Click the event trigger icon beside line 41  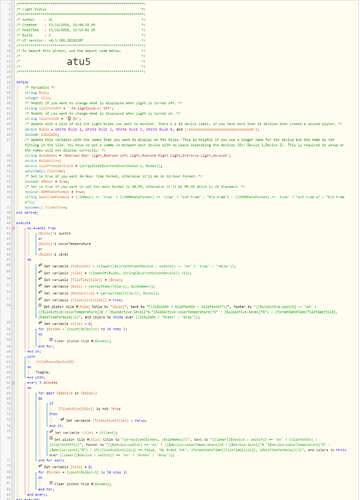(13, 228)
